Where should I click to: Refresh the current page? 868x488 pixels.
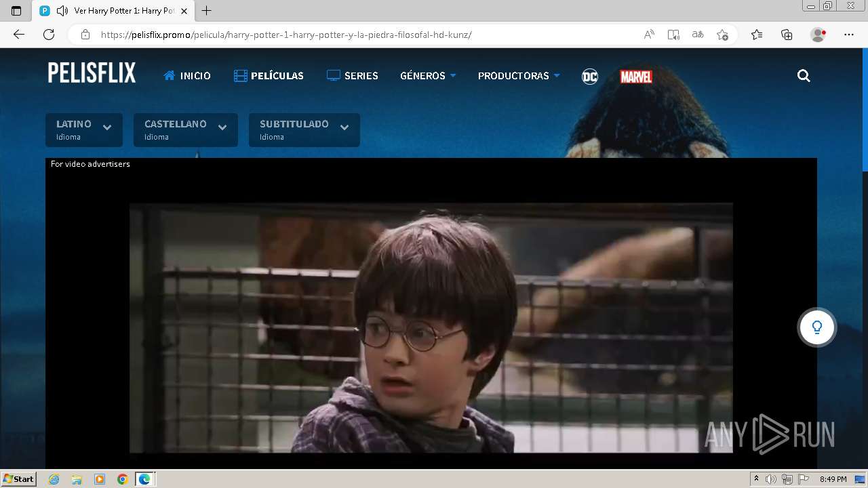click(49, 35)
